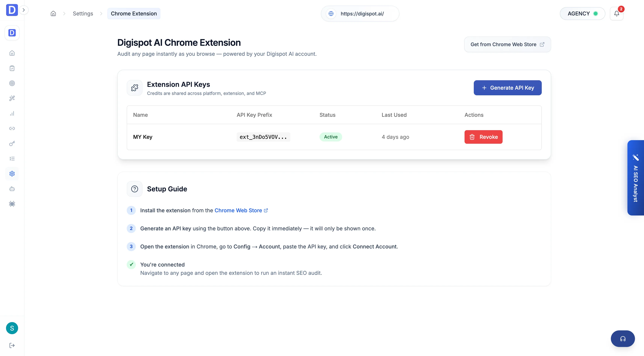Click the Generate API Key button
Screen dimensions: 644x356
(x=508, y=88)
